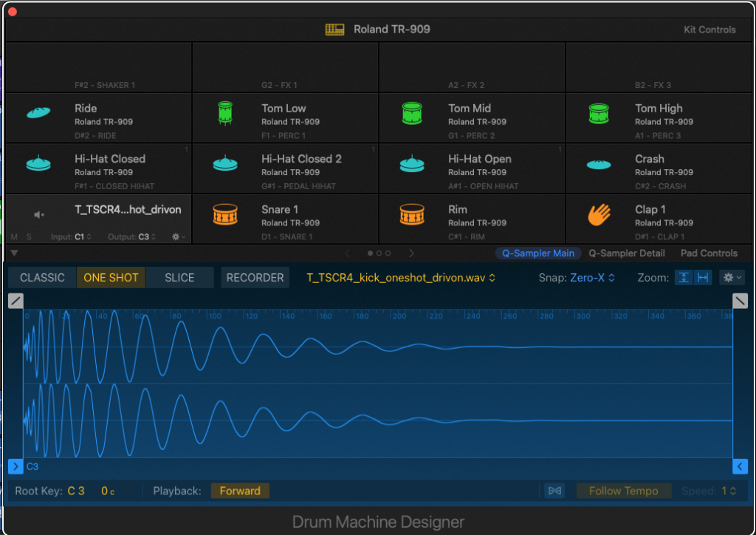756x535 pixels.
Task: Change the pad Input note C1
Action: (83, 237)
